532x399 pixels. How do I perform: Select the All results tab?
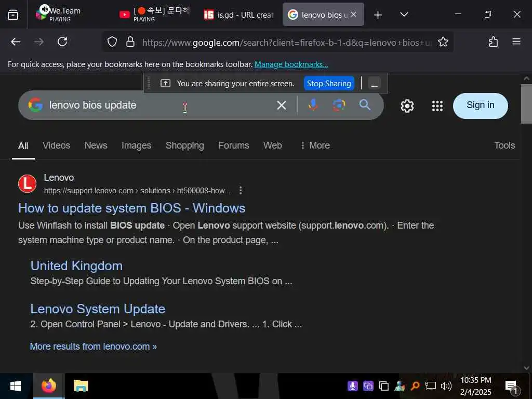(23, 146)
